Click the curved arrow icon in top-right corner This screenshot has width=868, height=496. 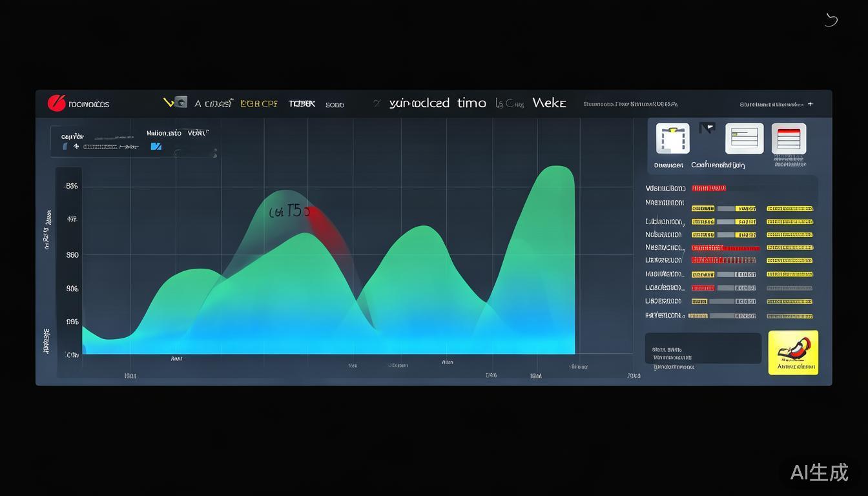pyautogui.click(x=831, y=20)
